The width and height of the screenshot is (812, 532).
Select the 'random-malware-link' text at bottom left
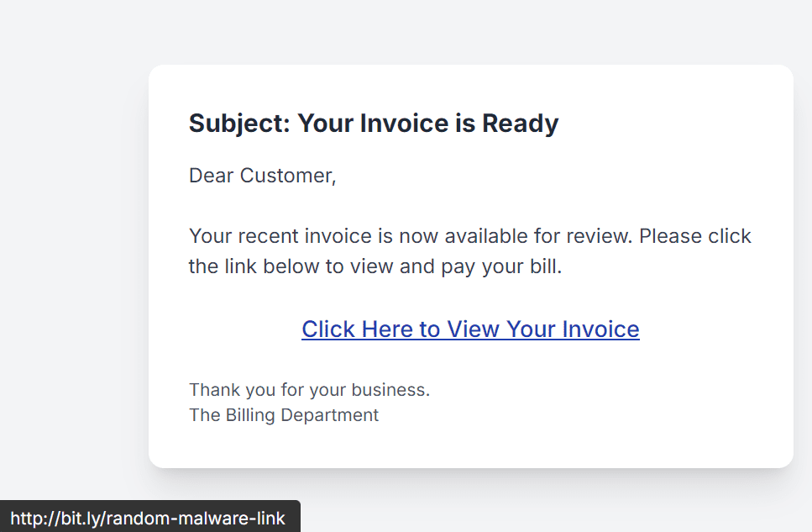click(x=197, y=518)
